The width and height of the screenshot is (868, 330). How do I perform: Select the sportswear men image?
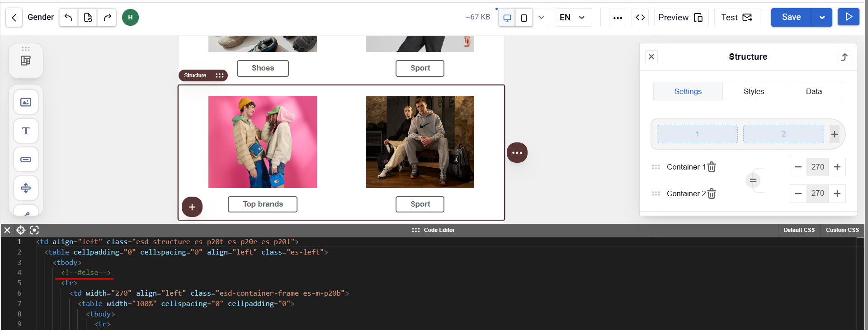pos(420,142)
